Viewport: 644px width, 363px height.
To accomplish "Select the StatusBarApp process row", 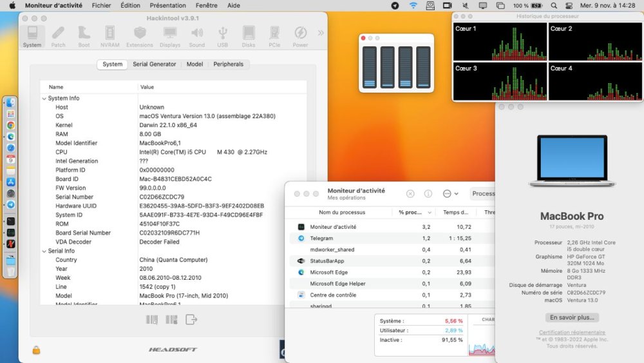I will coord(392,261).
